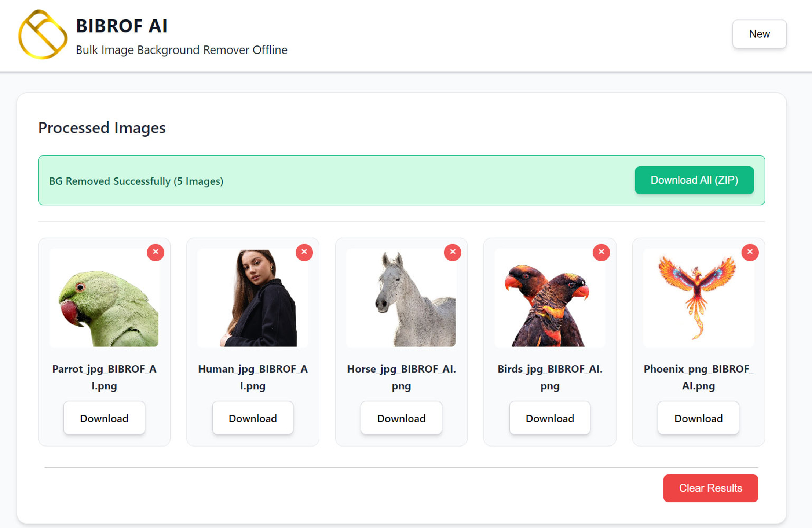Open the orange phoenix thumbnail

click(x=698, y=298)
